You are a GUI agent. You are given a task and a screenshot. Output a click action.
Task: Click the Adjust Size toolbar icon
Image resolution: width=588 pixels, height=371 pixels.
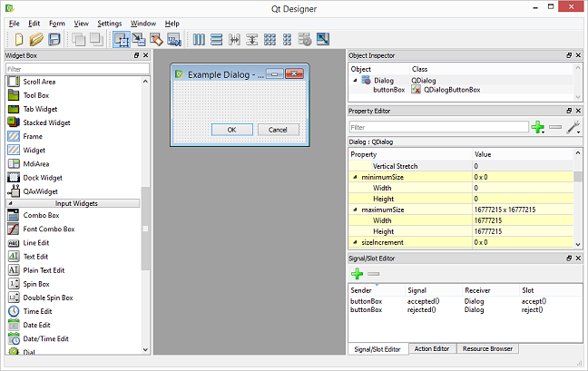coord(323,39)
